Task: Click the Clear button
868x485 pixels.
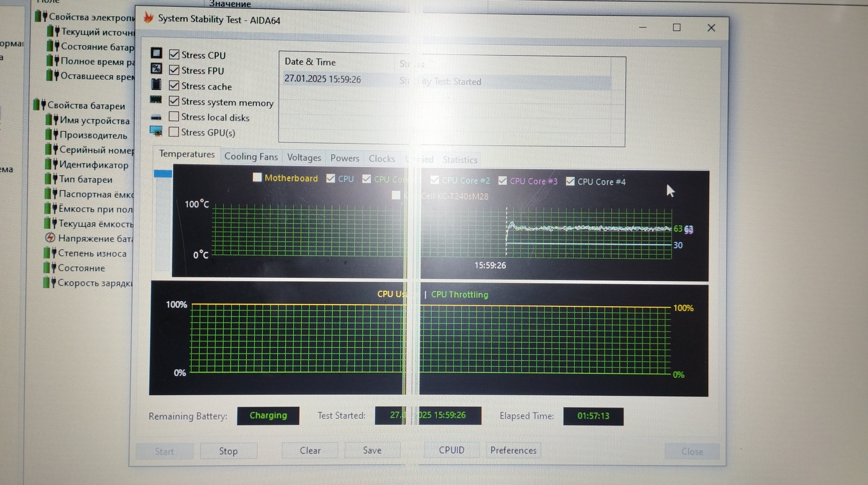Action: coord(310,451)
